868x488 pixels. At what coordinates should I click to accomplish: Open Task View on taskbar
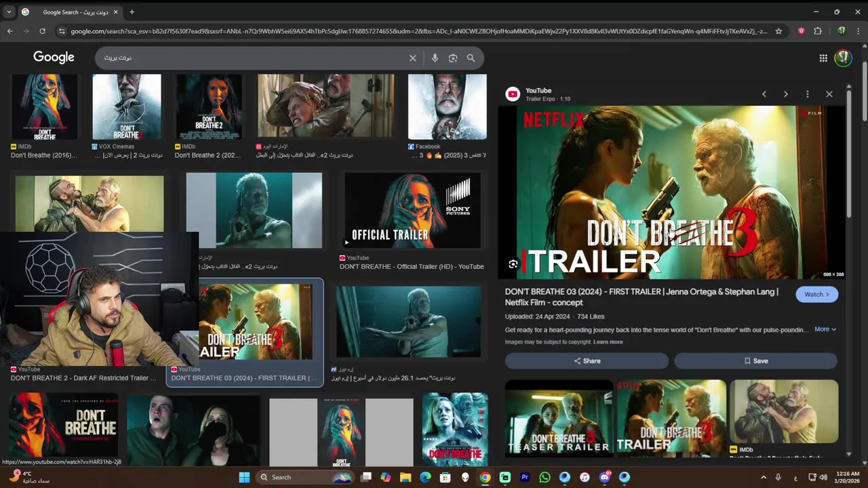[x=366, y=477]
